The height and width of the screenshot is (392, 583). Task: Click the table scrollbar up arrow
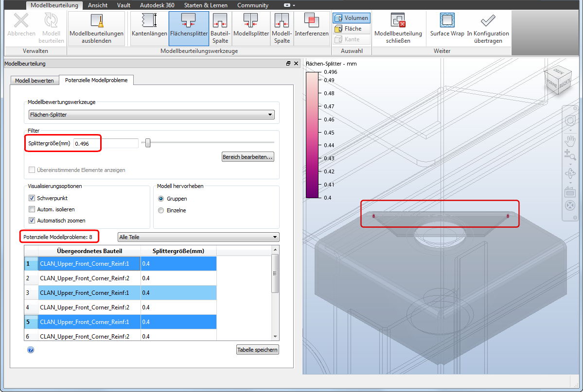[275, 250]
